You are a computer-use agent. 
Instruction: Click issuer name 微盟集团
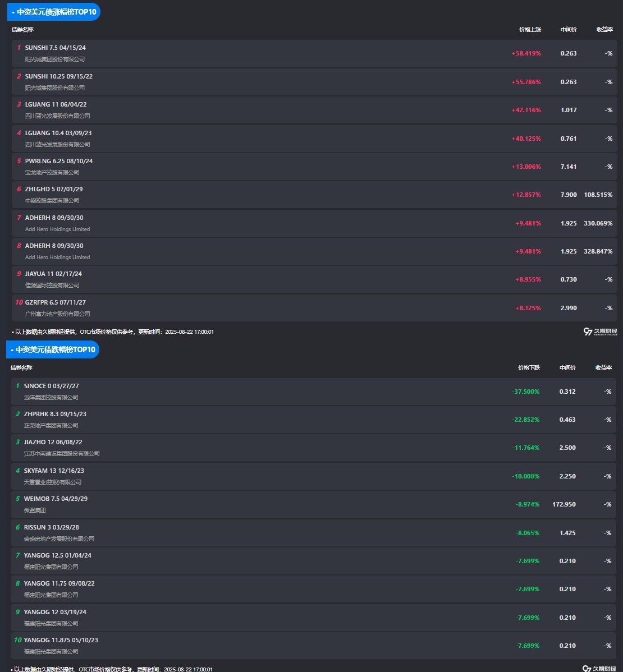coord(35,510)
